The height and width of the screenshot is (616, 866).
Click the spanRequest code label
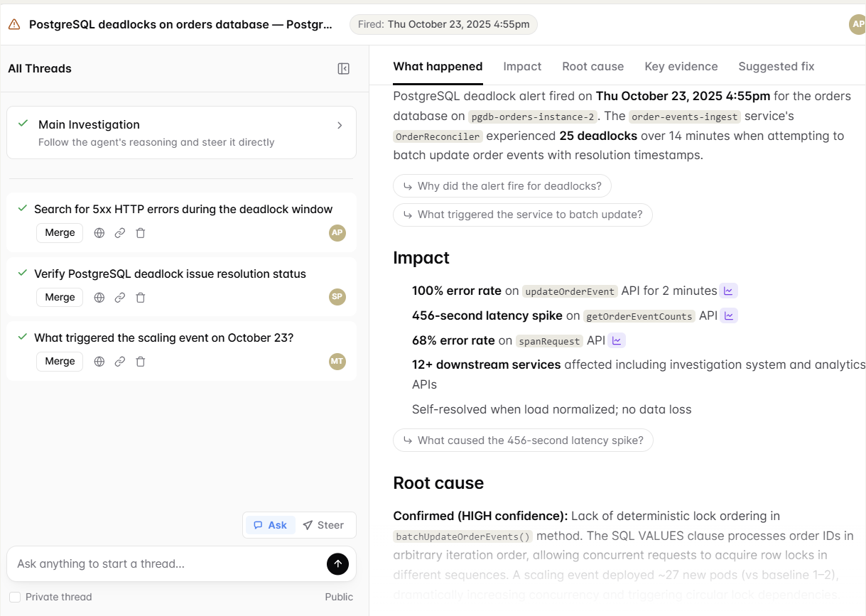click(x=549, y=341)
